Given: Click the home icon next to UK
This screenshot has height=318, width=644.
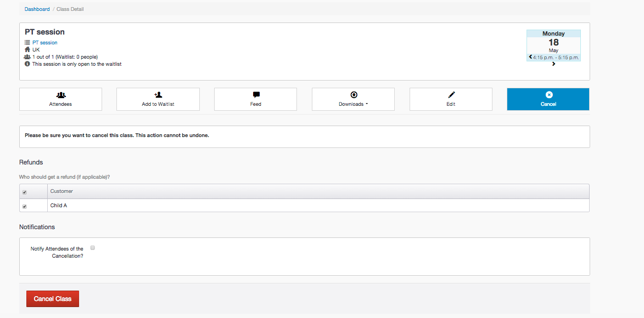Looking at the screenshot, I should click(27, 50).
